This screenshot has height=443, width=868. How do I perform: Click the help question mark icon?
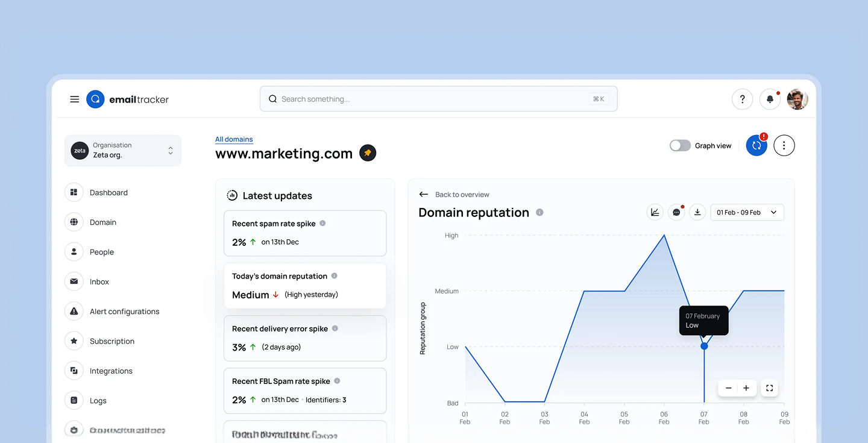click(742, 99)
